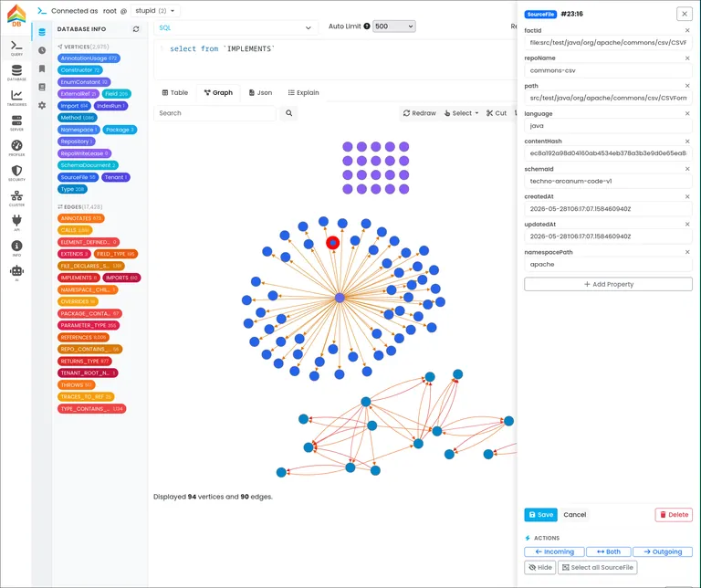The image size is (701, 588).
Task: Open the Select dropdown in graph toolbar
Action: pyautogui.click(x=461, y=113)
